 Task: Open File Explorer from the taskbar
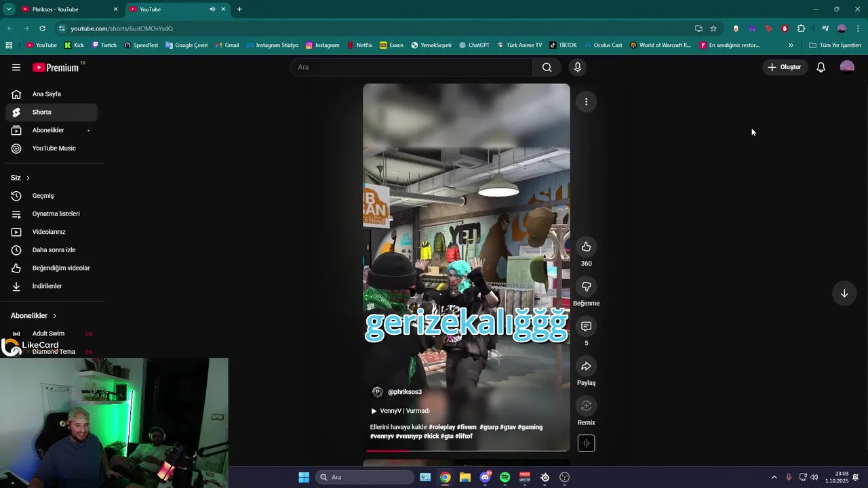click(x=465, y=477)
